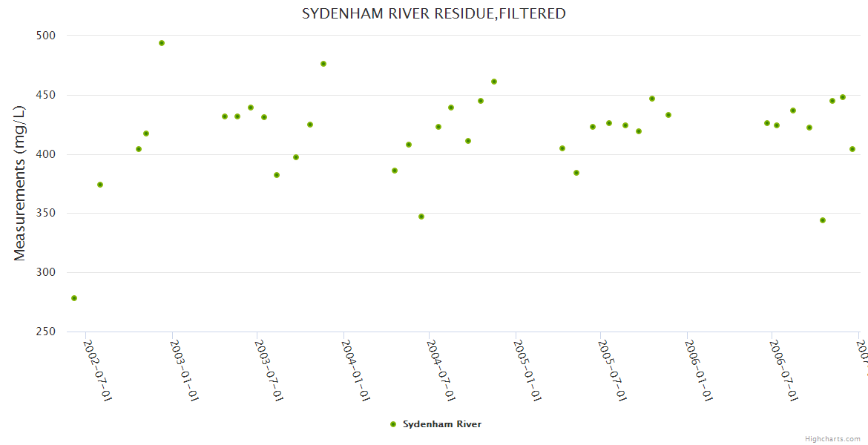The height and width of the screenshot is (445, 868).
Task: Select the 476 mg/L point in late 2003
Action: (x=323, y=64)
